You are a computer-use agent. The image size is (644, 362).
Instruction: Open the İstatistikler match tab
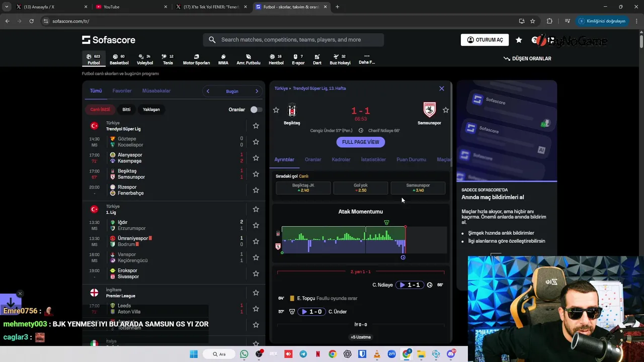[373, 159]
